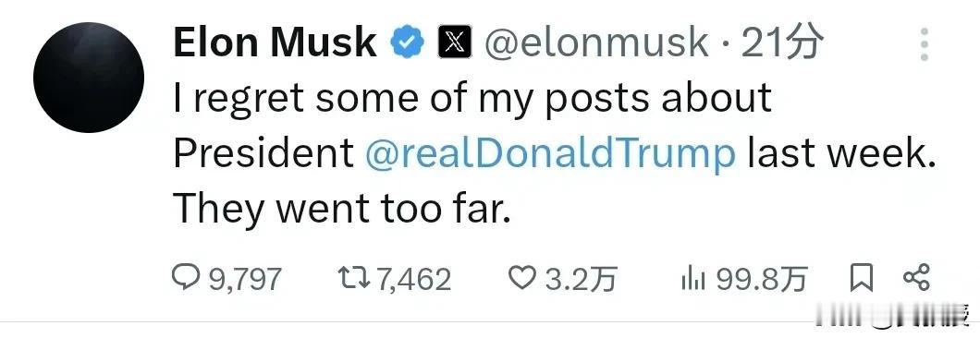The width and height of the screenshot is (980, 338).
Task: Click the reply speech bubble icon
Action: [185, 277]
